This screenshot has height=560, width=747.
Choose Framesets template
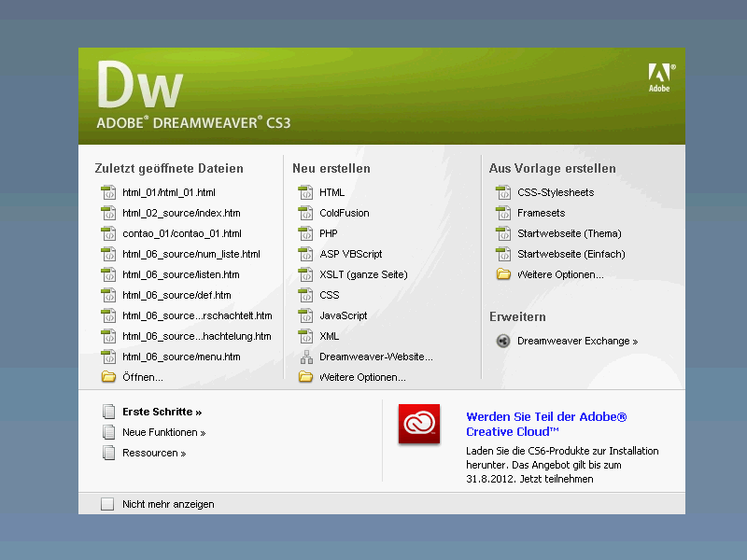(542, 214)
